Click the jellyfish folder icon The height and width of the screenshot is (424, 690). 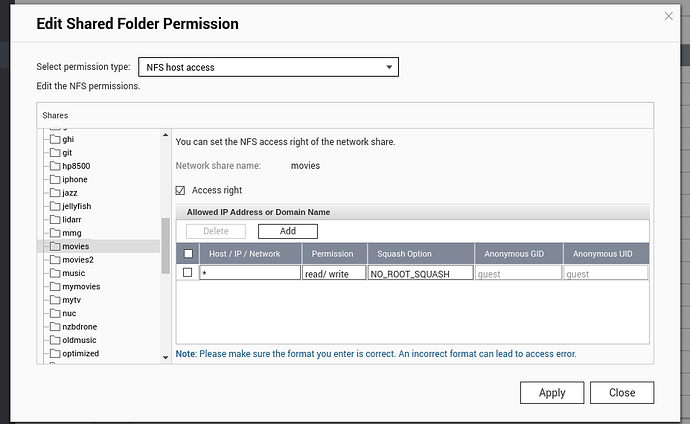(54, 206)
